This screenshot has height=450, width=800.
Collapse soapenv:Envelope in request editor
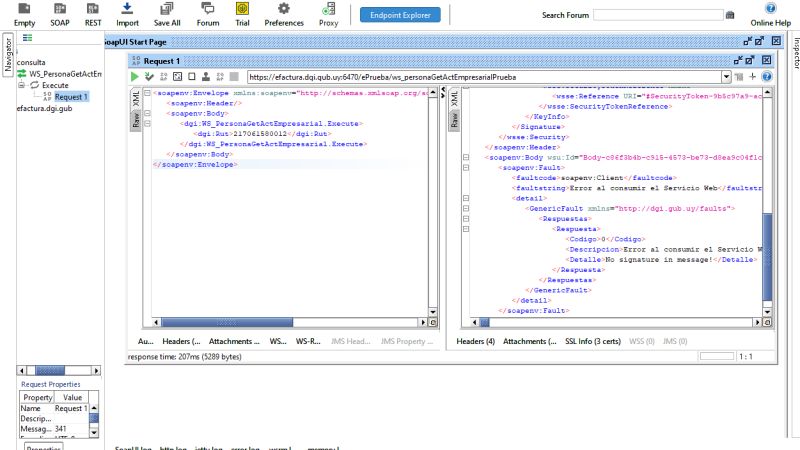147,93
